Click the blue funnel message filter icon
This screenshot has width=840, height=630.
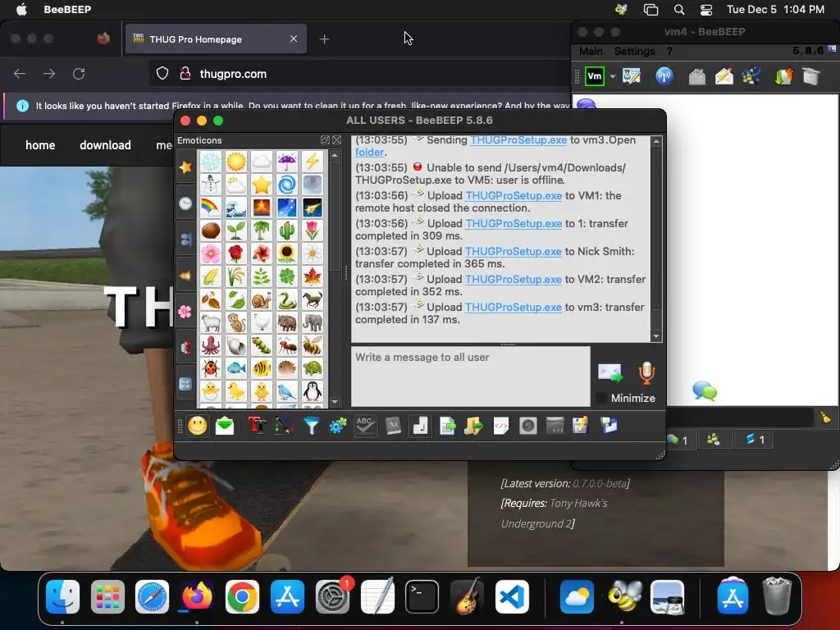[x=311, y=426]
